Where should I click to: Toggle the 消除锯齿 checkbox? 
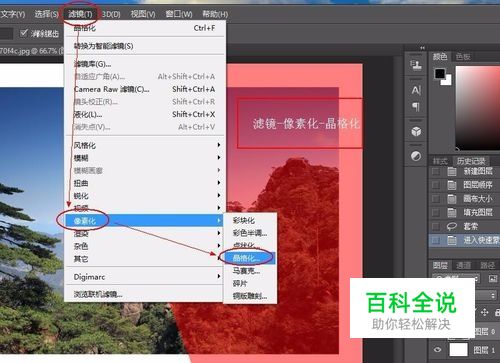(x=24, y=33)
